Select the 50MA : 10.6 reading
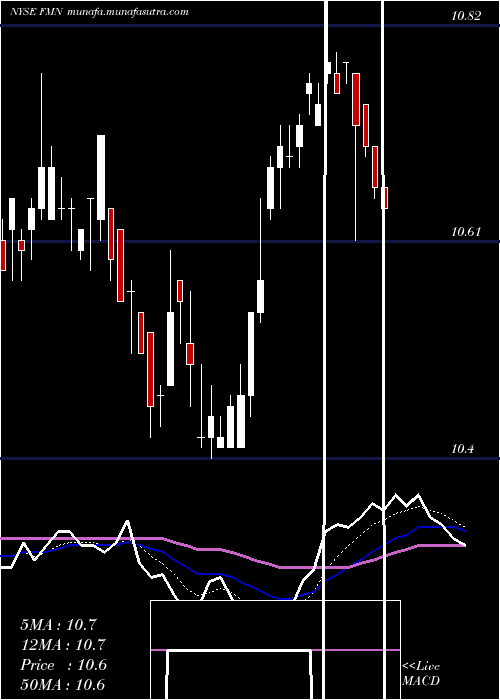The image size is (500, 700). (x=62, y=685)
